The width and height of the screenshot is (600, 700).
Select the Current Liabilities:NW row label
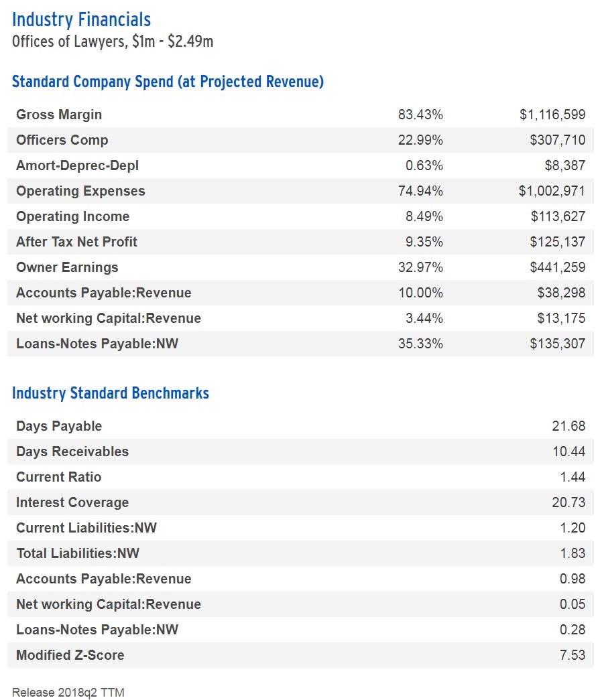(86, 528)
